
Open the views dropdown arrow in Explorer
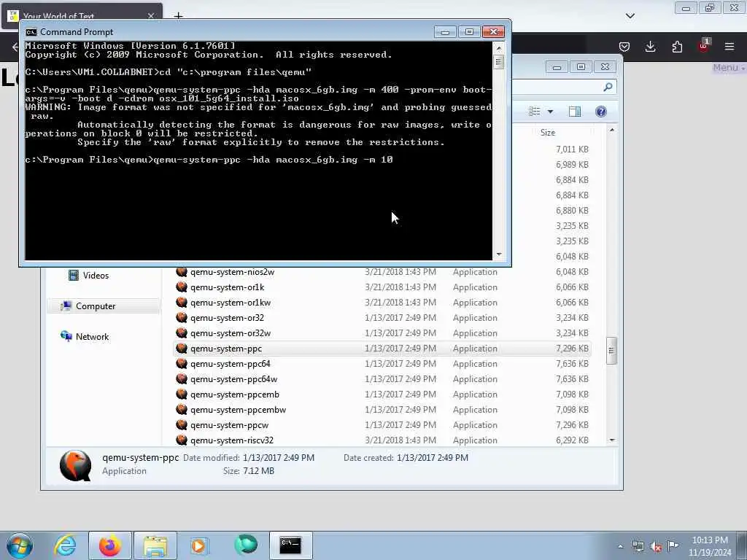pyautogui.click(x=550, y=112)
